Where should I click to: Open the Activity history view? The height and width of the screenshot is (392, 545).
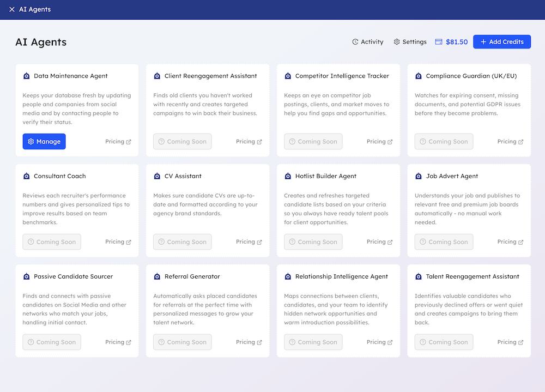click(x=367, y=42)
